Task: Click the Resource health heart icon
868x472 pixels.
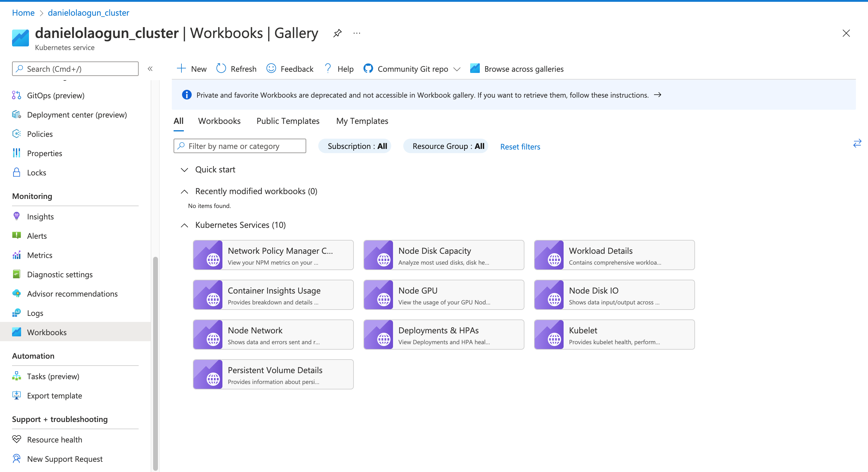Action: click(x=17, y=439)
